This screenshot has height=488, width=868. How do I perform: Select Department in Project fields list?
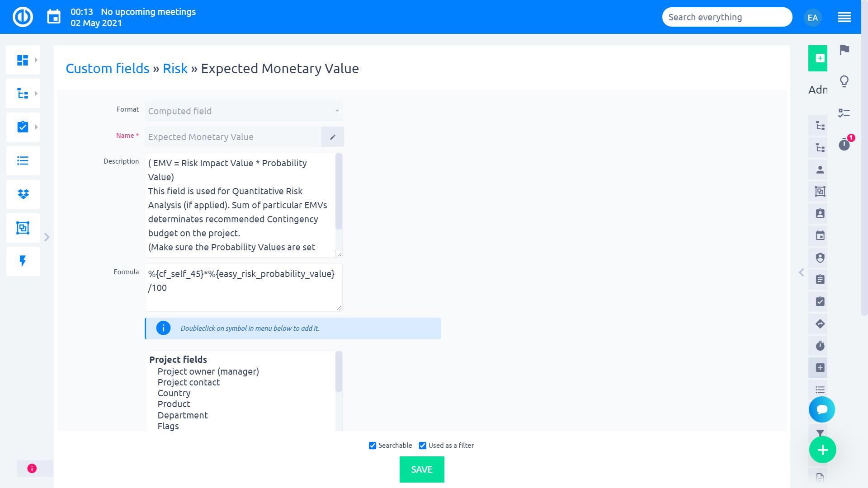[183, 415]
